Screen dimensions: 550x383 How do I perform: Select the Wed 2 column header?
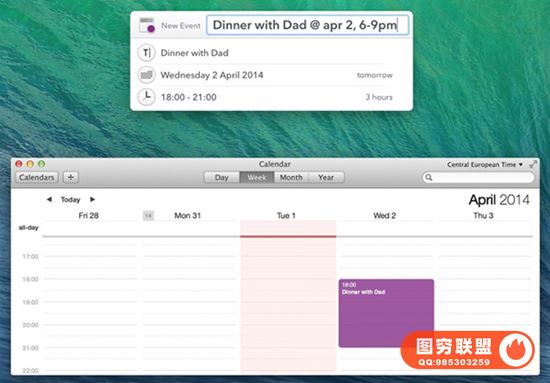[x=384, y=215]
